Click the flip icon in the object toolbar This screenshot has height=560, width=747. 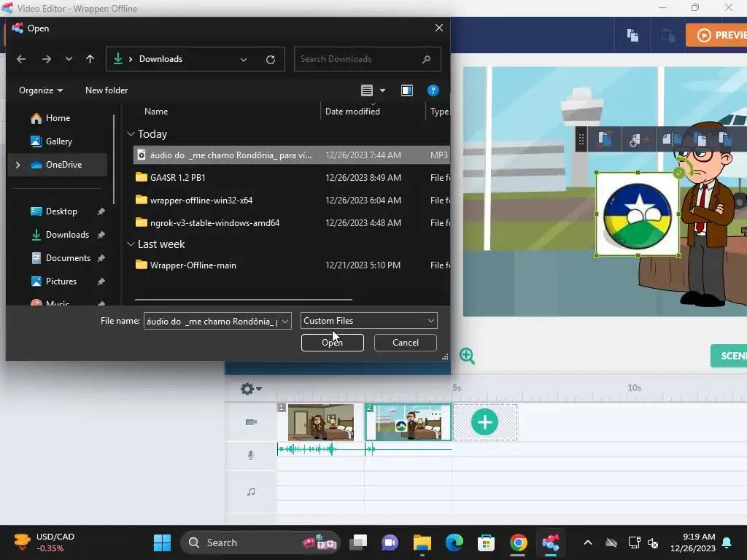click(672, 139)
